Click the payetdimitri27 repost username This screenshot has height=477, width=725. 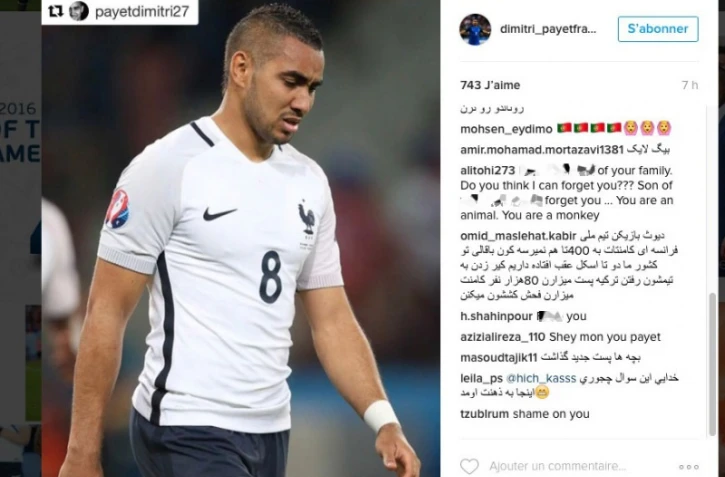click(141, 12)
